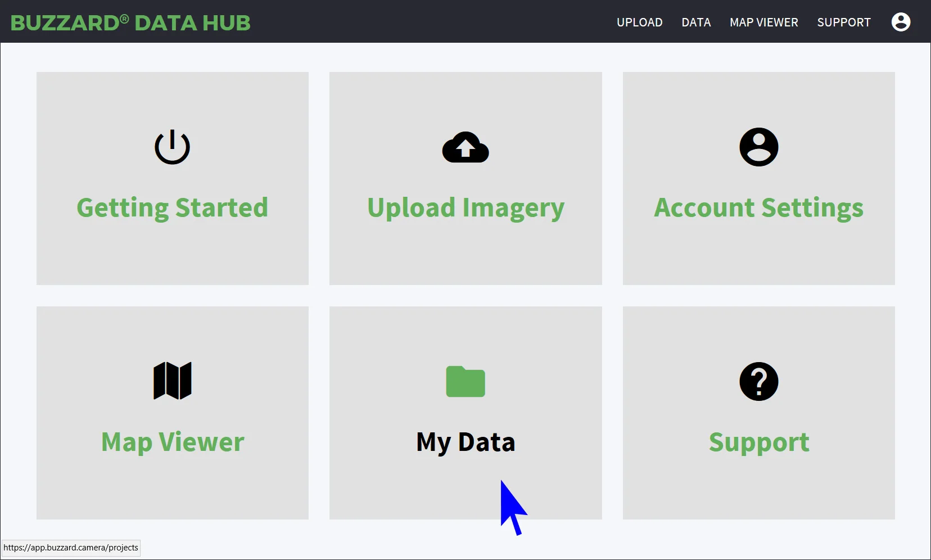Open the Support tile link text
The image size is (931, 560).
(759, 442)
